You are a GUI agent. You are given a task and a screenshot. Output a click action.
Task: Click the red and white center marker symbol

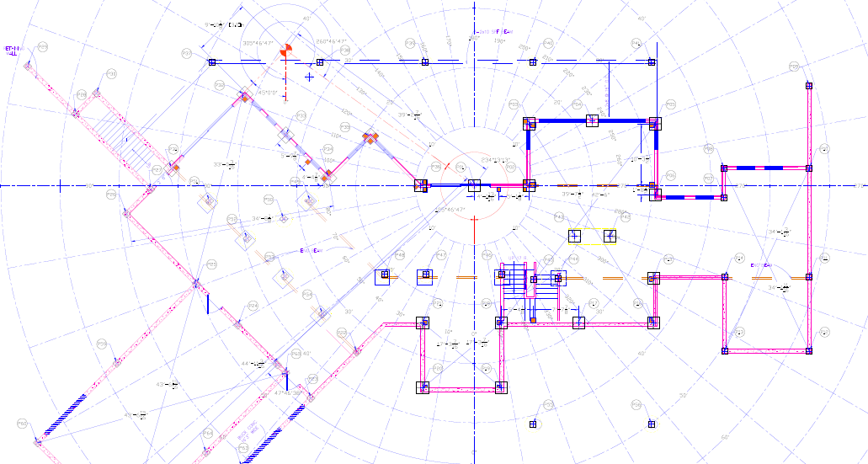285,51
